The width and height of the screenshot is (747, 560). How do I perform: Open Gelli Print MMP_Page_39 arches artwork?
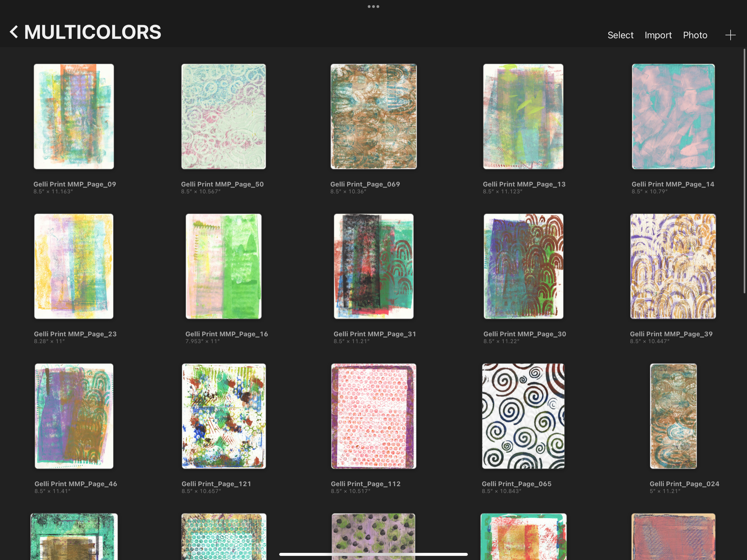click(673, 266)
